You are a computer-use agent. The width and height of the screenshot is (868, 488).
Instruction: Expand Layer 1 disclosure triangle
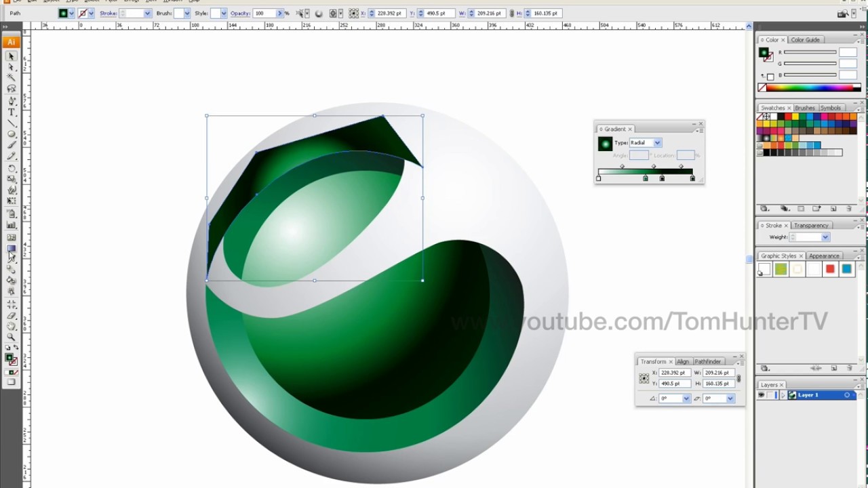(x=783, y=395)
